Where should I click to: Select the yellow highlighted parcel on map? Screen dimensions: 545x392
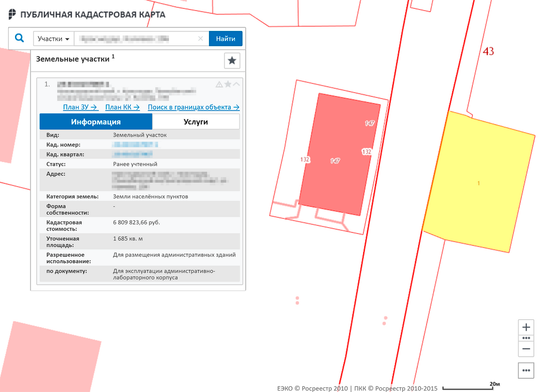click(x=478, y=182)
